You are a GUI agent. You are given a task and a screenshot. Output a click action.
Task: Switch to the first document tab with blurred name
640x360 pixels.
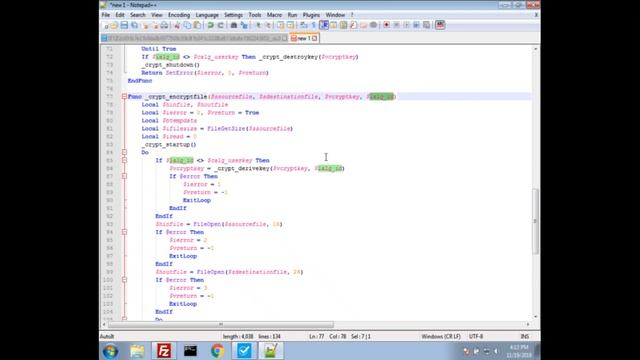[194, 38]
